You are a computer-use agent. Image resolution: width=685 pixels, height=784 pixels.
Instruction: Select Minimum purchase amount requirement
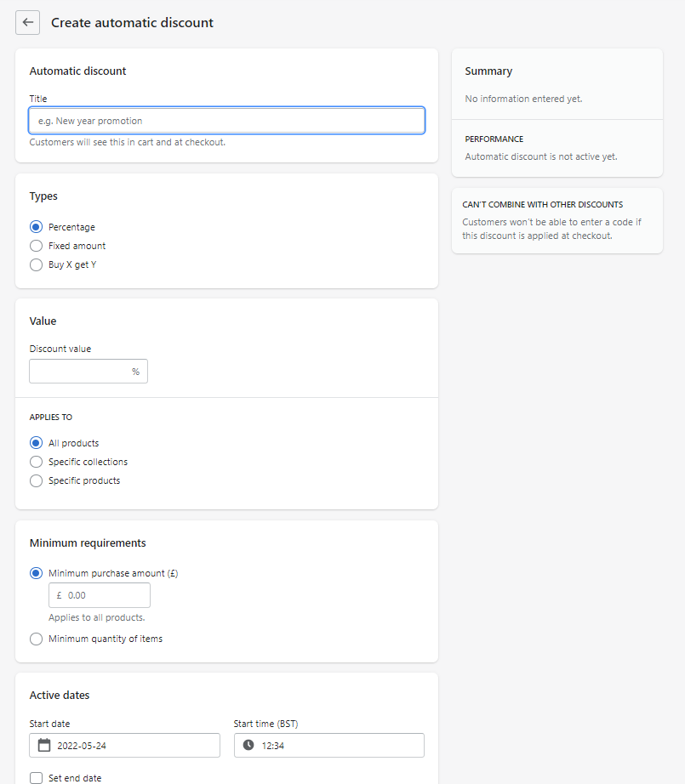click(36, 573)
